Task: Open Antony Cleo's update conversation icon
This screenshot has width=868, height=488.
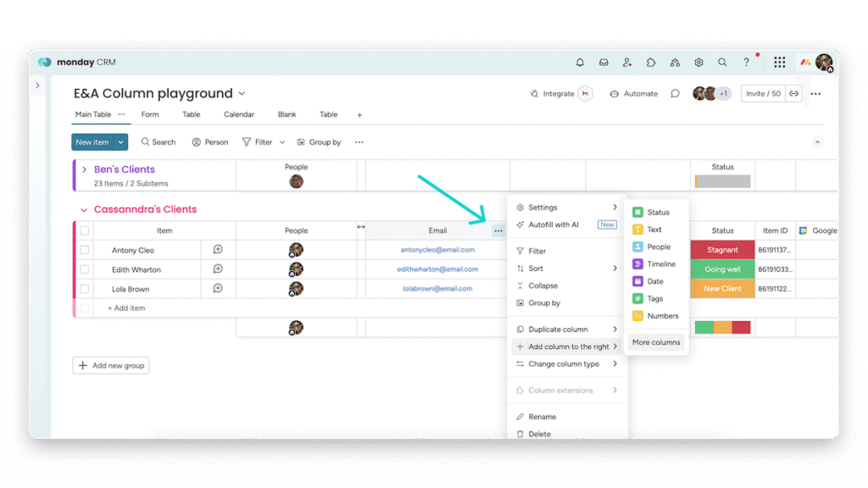Action: point(218,250)
